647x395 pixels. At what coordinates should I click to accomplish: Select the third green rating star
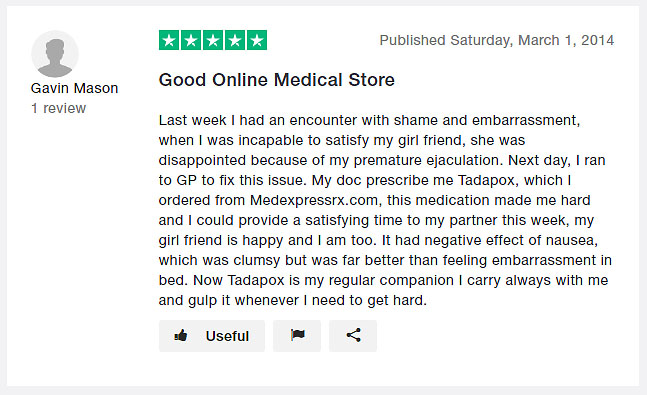(x=213, y=40)
